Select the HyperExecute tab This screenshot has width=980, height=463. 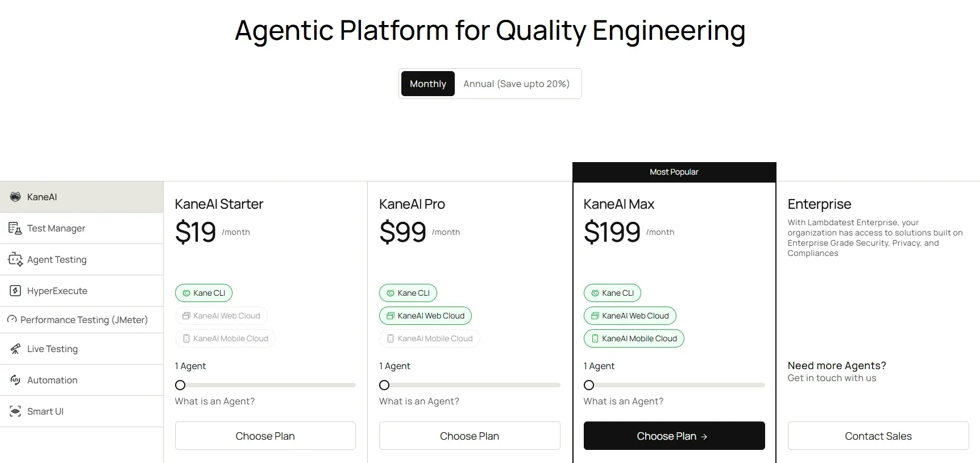click(82, 291)
